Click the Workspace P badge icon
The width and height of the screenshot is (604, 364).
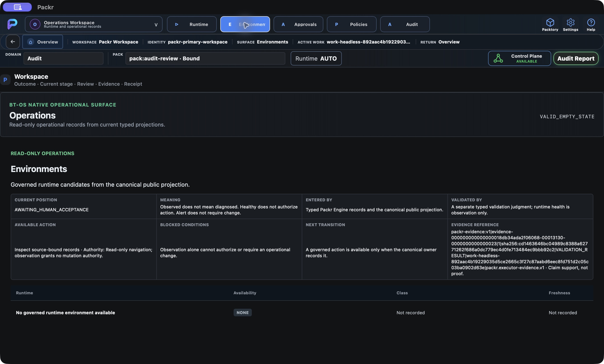5,80
